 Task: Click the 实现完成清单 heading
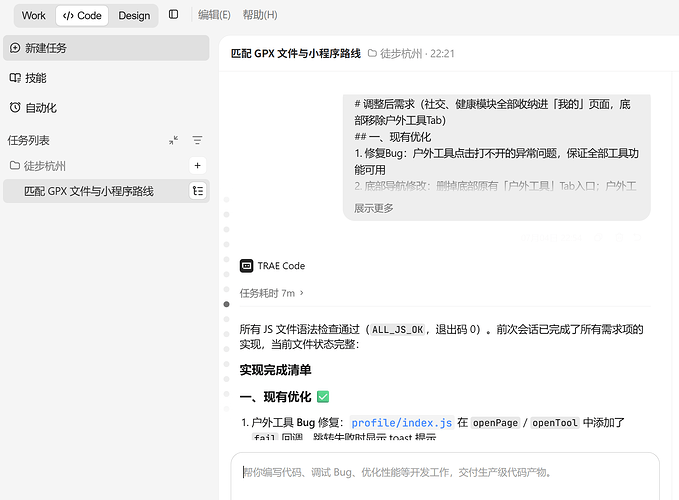tap(275, 370)
